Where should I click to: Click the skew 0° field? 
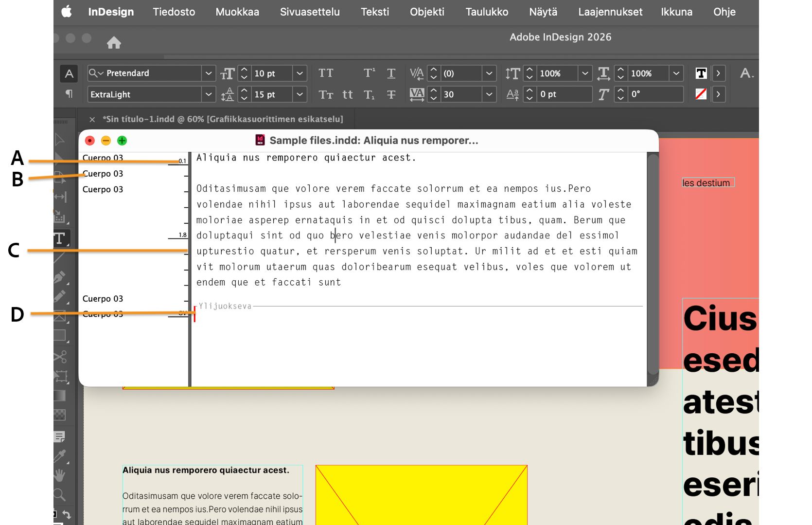pyautogui.click(x=655, y=94)
